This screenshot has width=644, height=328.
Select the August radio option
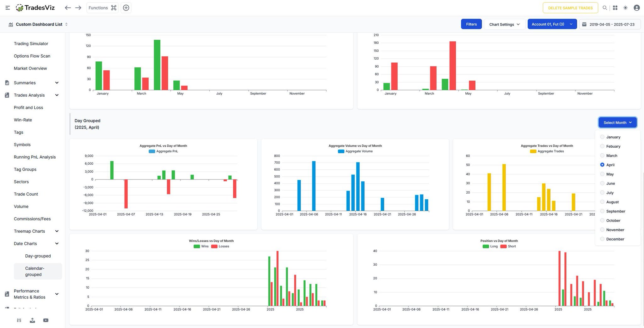click(x=602, y=202)
